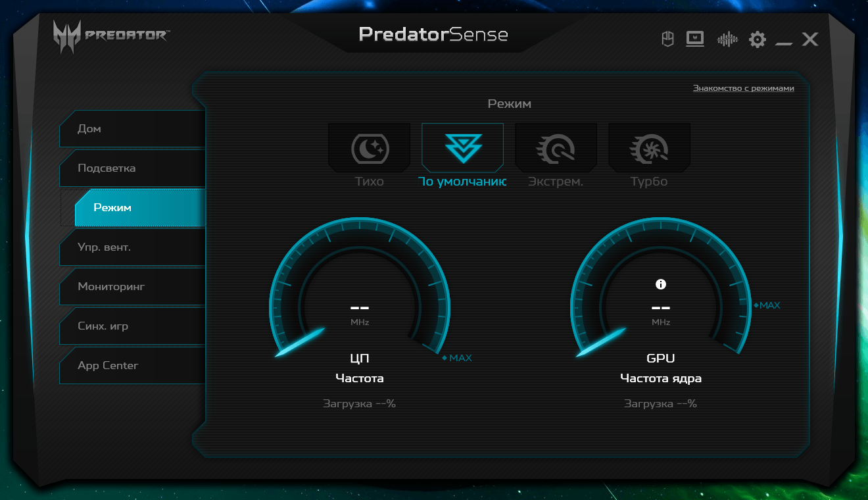Go to the Мониторинг tab
Screen dimensions: 868x500
[x=133, y=287]
